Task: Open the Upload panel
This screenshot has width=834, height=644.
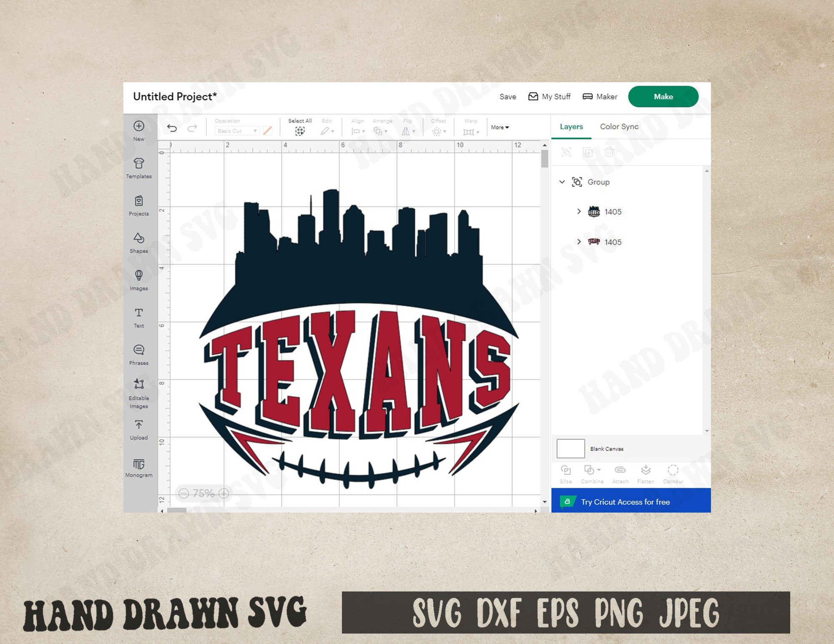Action: (x=139, y=429)
